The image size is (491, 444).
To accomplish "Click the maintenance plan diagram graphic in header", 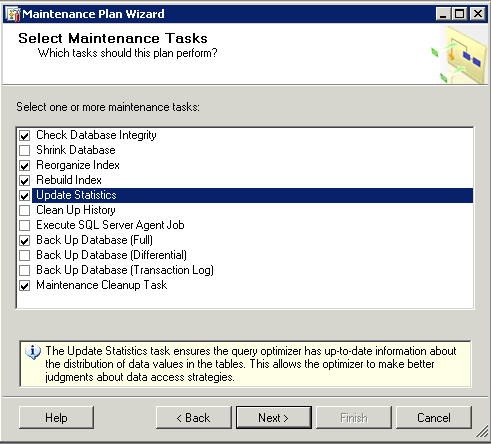I will click(459, 55).
